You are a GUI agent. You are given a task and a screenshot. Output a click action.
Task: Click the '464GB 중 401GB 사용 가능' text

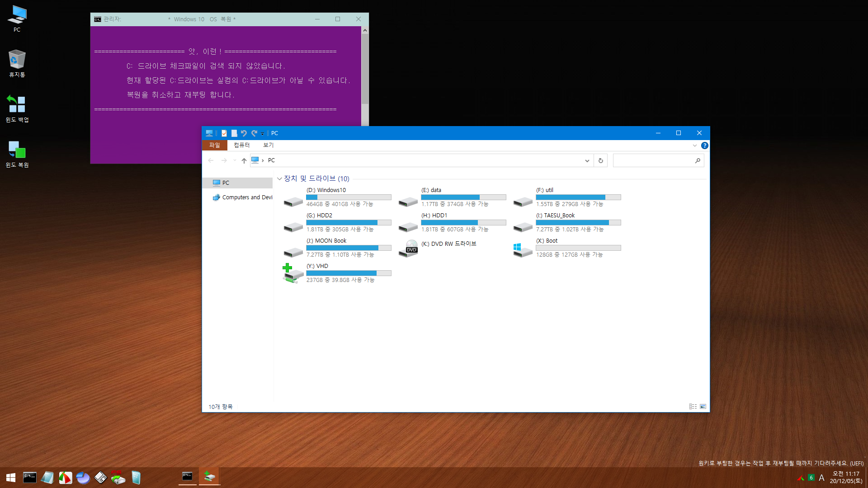340,204
